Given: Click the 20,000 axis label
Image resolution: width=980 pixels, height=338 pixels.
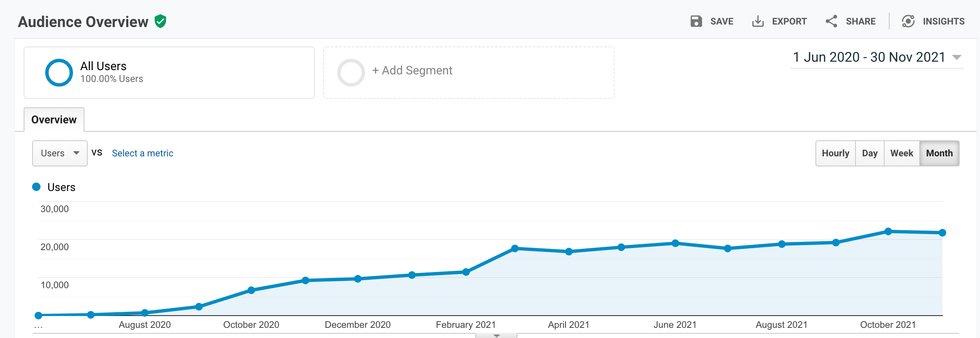Looking at the screenshot, I should 54,247.
